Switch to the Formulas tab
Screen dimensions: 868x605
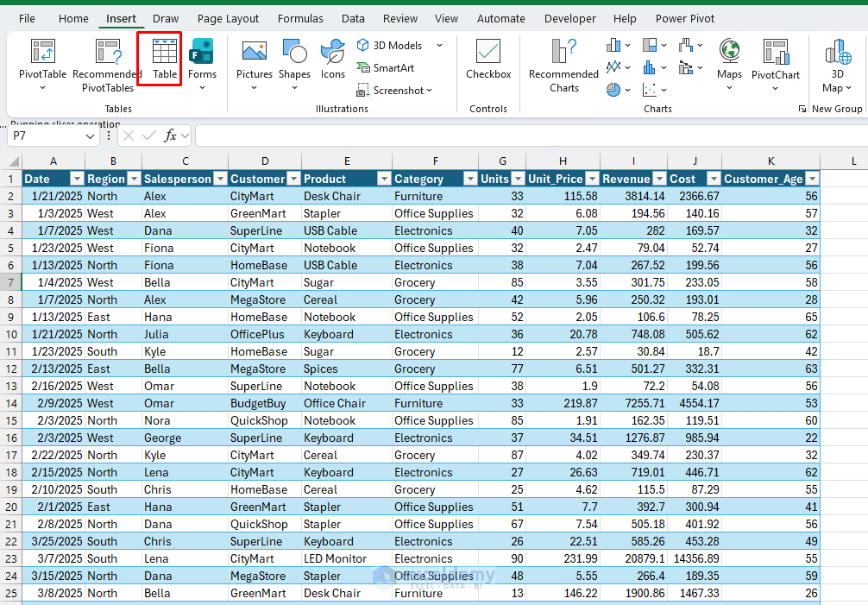300,18
